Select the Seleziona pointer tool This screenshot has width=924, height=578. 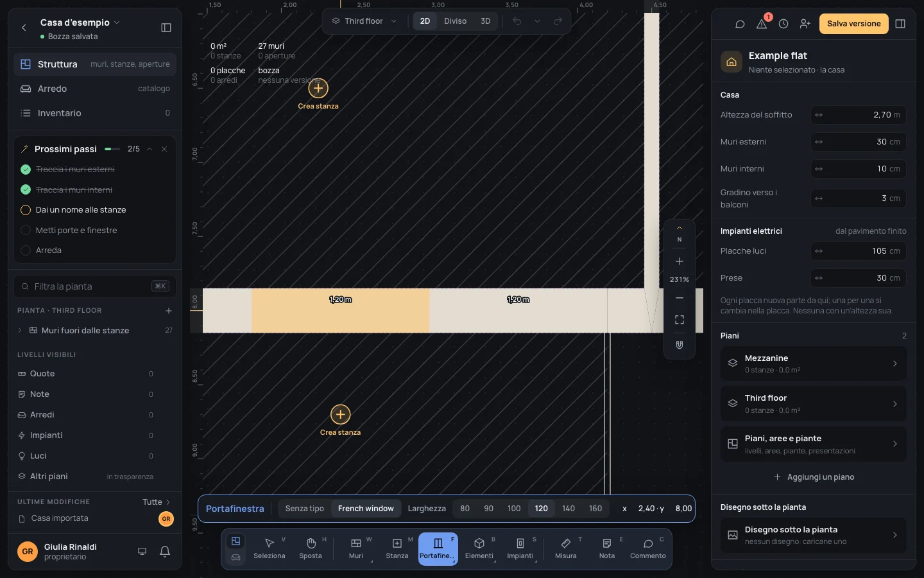pyautogui.click(x=269, y=549)
